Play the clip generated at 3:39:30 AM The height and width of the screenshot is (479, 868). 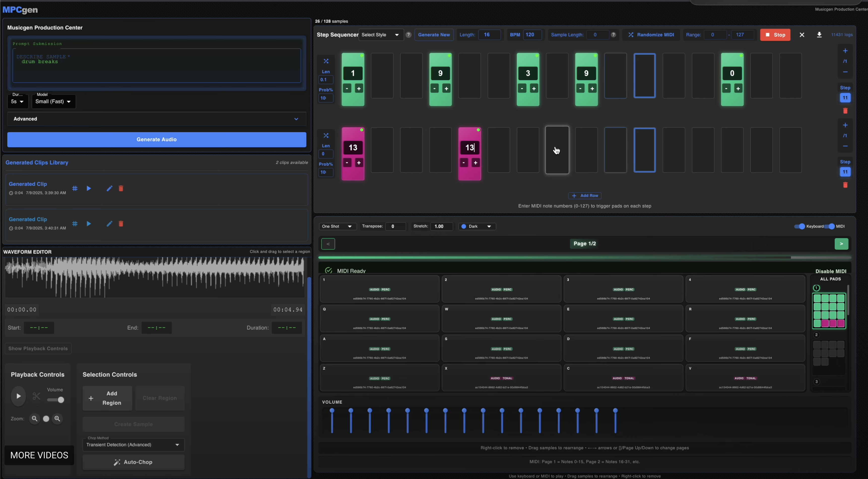point(89,188)
